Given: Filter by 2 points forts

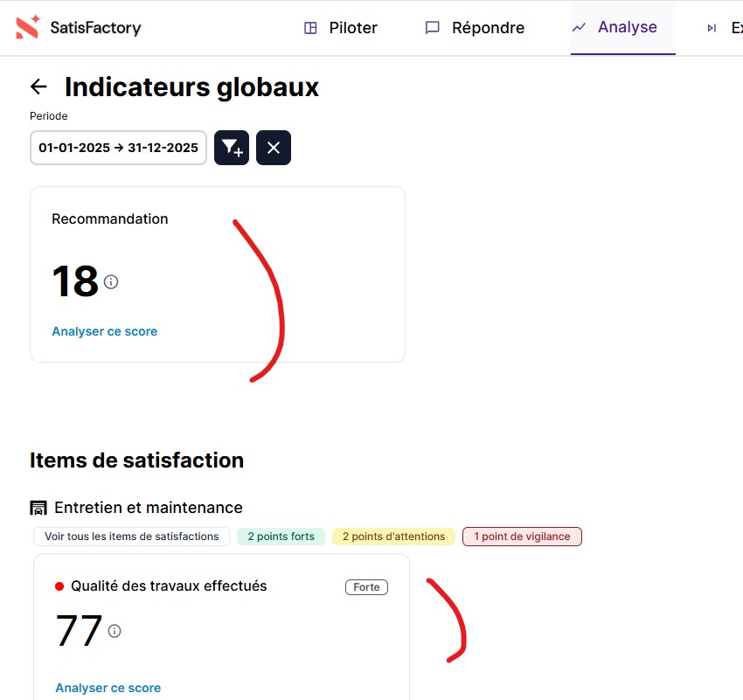Looking at the screenshot, I should 281,537.
